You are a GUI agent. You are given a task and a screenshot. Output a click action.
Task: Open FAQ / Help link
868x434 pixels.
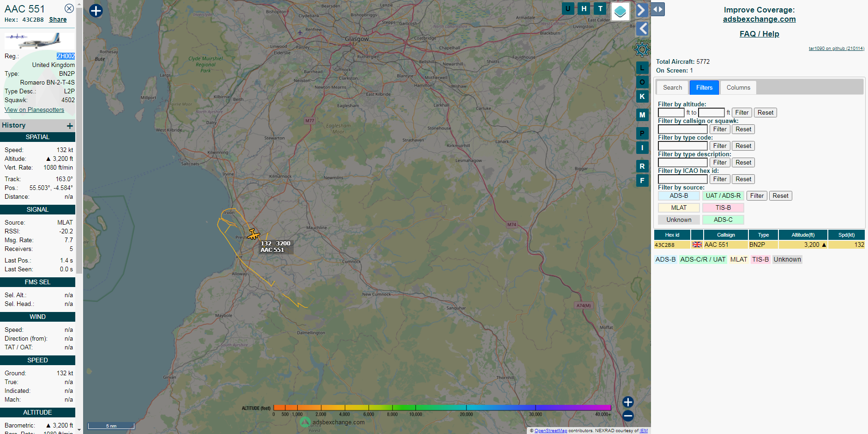pyautogui.click(x=759, y=34)
